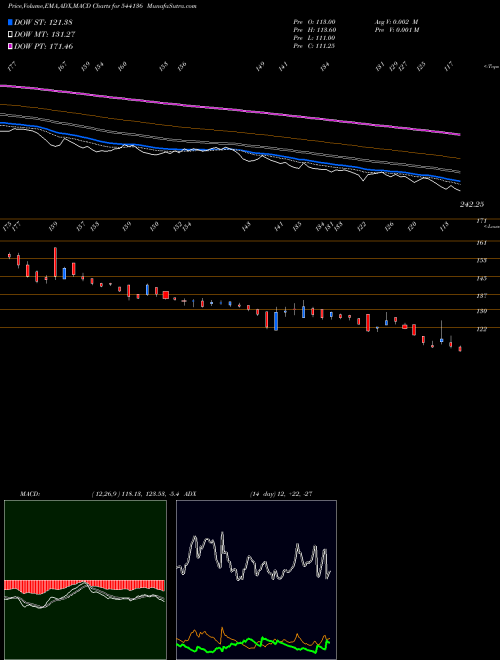Image resolution: width=500 pixels, height=660 pixels.
Task: Click the 'Avg V: 0.002 M' value
Action: [396, 22]
